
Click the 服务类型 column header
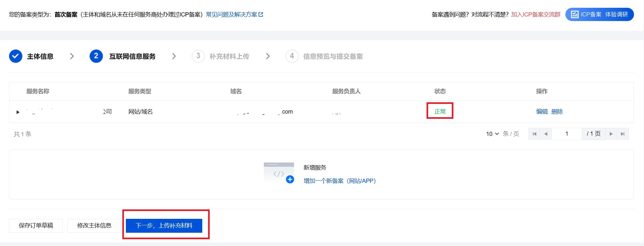140,91
